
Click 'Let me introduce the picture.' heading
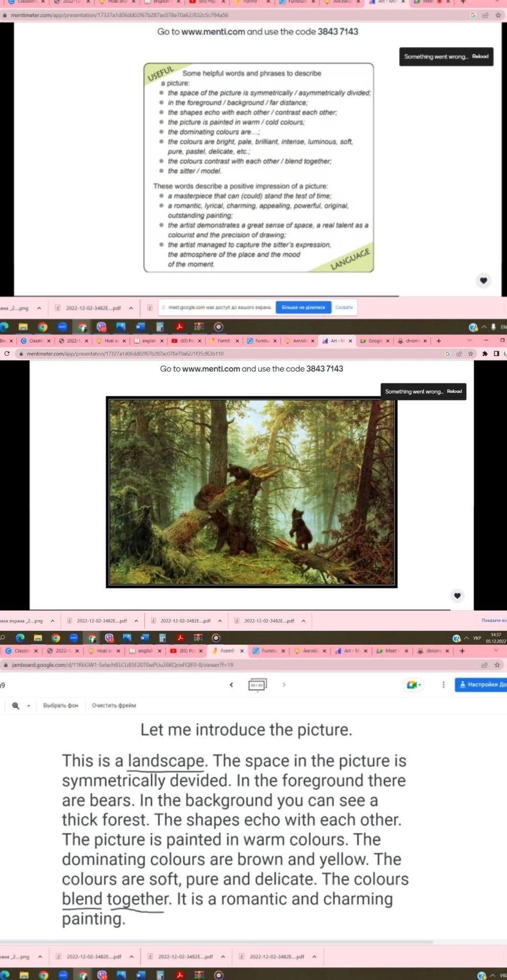pos(246,729)
